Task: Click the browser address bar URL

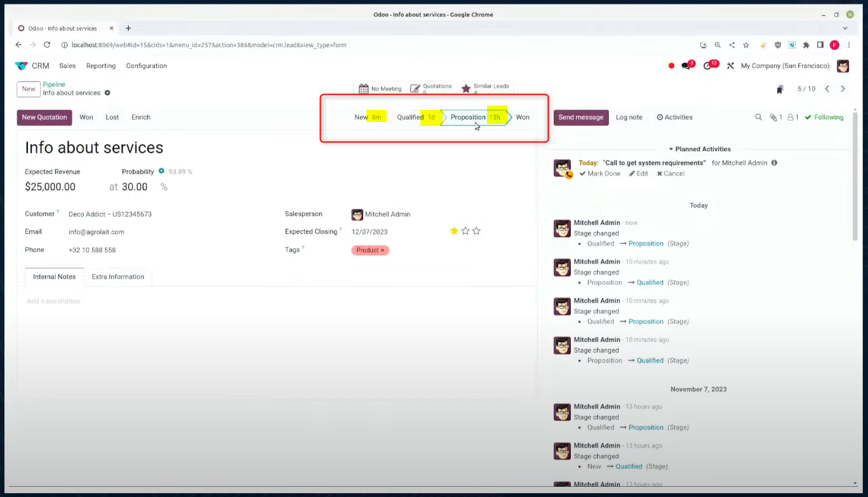Action: [x=209, y=45]
